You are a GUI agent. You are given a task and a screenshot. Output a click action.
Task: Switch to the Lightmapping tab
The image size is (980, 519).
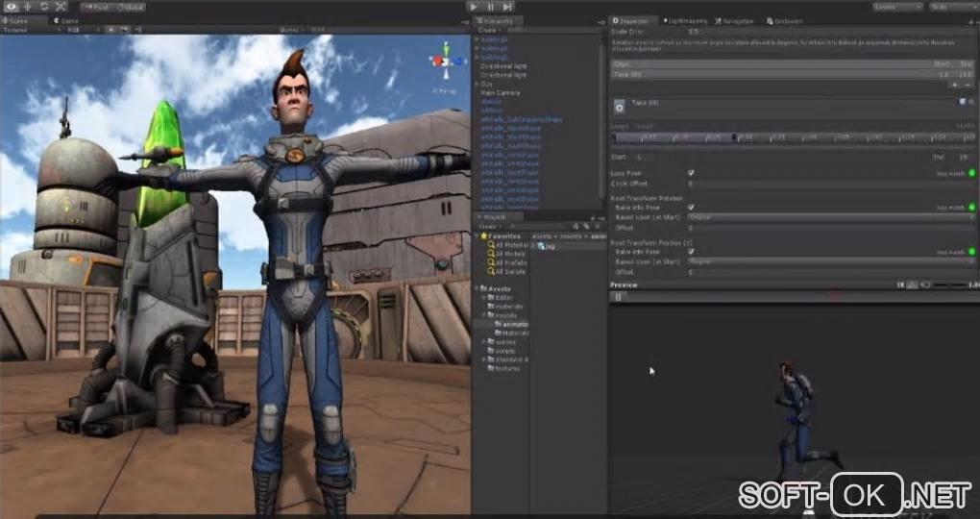pos(688,20)
